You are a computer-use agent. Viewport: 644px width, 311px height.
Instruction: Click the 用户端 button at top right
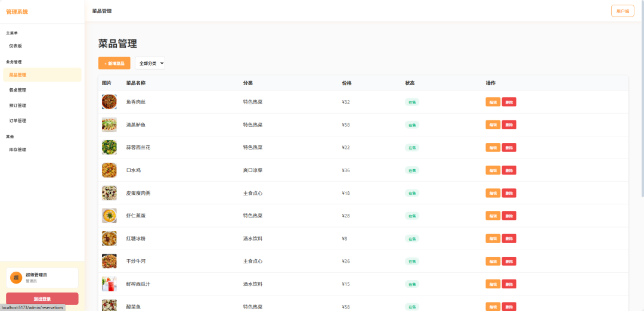coord(623,11)
